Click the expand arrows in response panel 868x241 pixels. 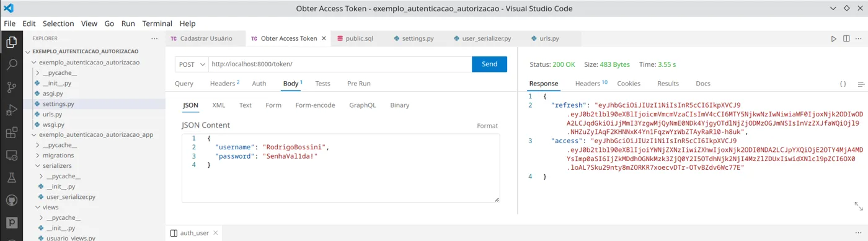[859, 206]
